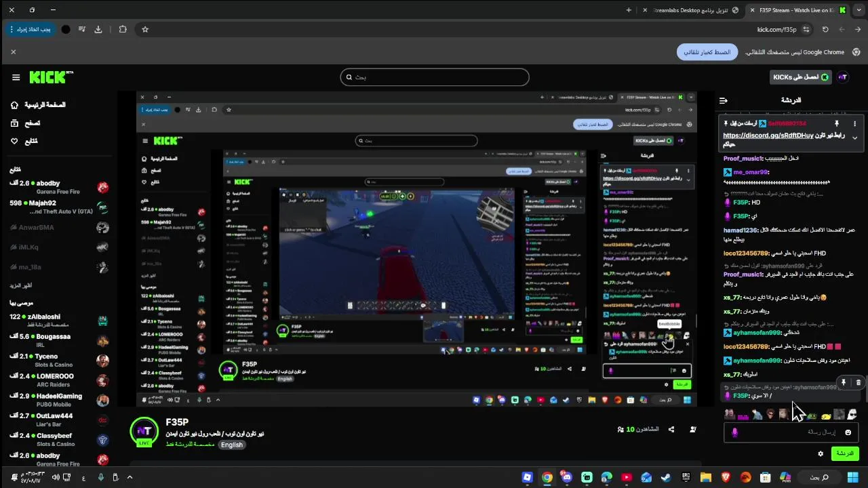The image size is (868, 488).
Task: Delete the hovered chat message via trash icon
Action: (858, 382)
